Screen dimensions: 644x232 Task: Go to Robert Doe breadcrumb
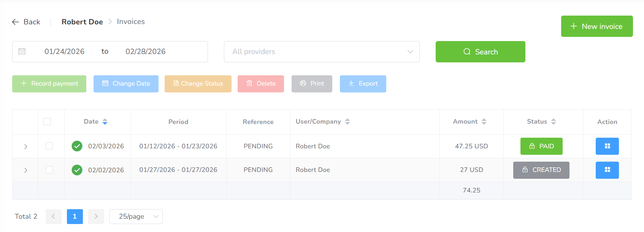82,22
